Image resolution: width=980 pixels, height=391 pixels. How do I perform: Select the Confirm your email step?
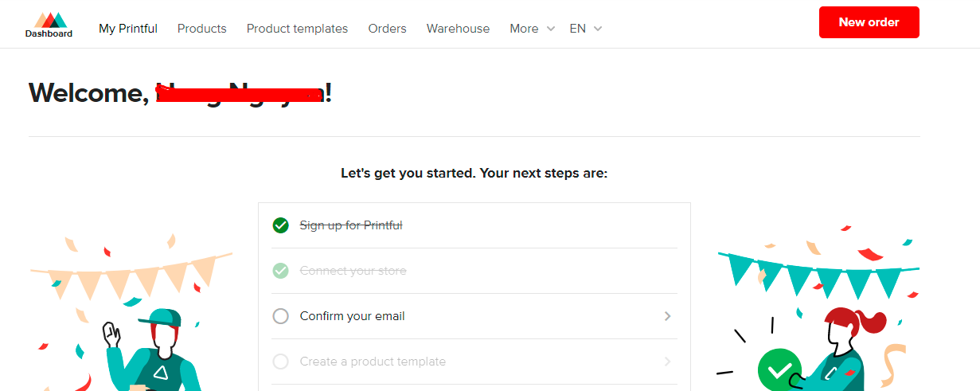pyautogui.click(x=352, y=316)
